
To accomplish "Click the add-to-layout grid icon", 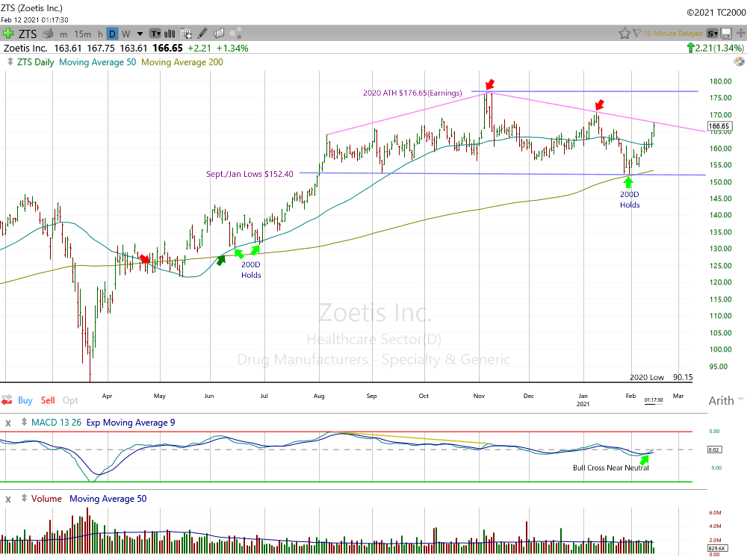I will click(186, 34).
